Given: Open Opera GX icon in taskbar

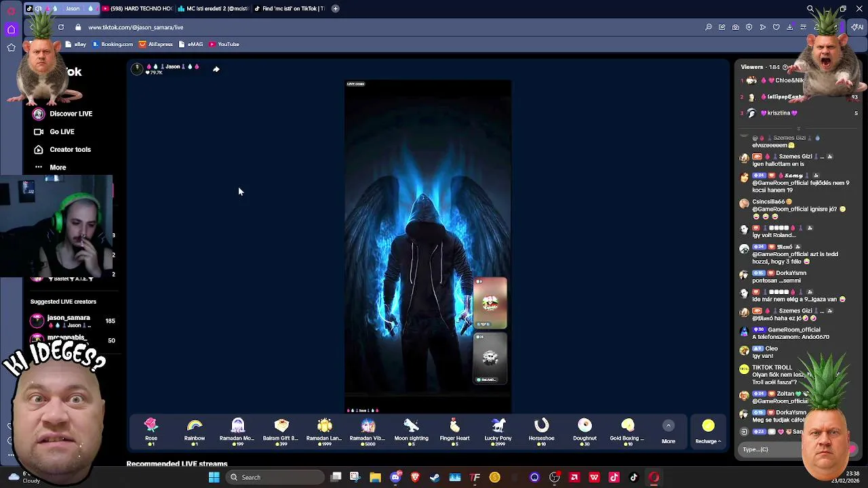Looking at the screenshot, I should click(x=654, y=477).
